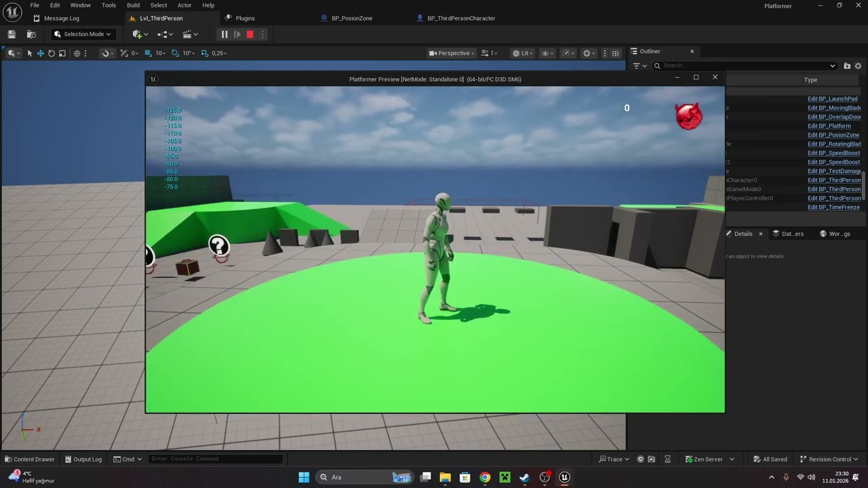Click the Edit BP_TestDamage link

834,171
